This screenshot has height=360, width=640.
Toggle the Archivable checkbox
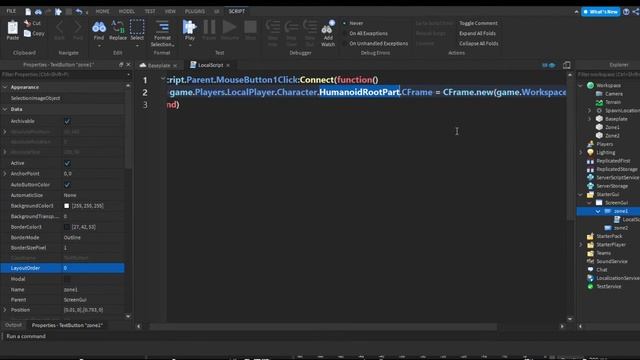click(67, 121)
